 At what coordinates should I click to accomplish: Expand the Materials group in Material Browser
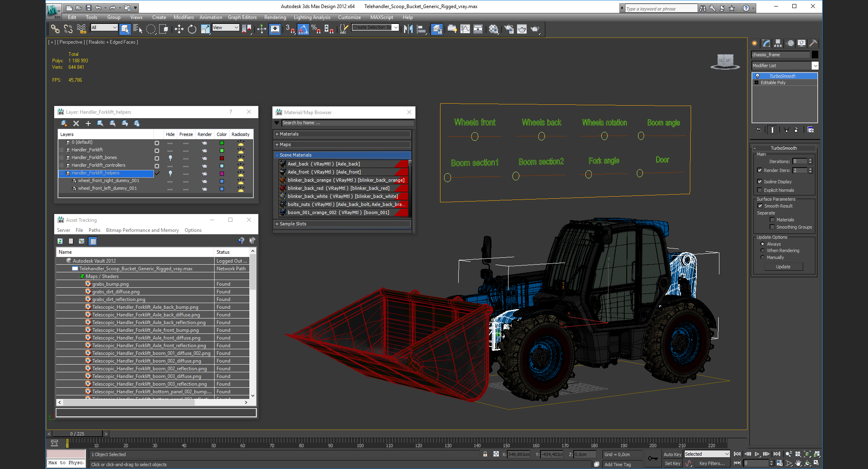pyautogui.click(x=343, y=134)
